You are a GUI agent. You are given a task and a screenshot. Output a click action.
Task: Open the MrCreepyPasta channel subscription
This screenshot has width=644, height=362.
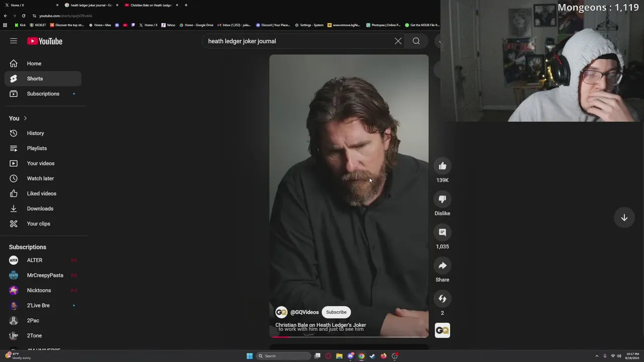[x=43, y=275]
